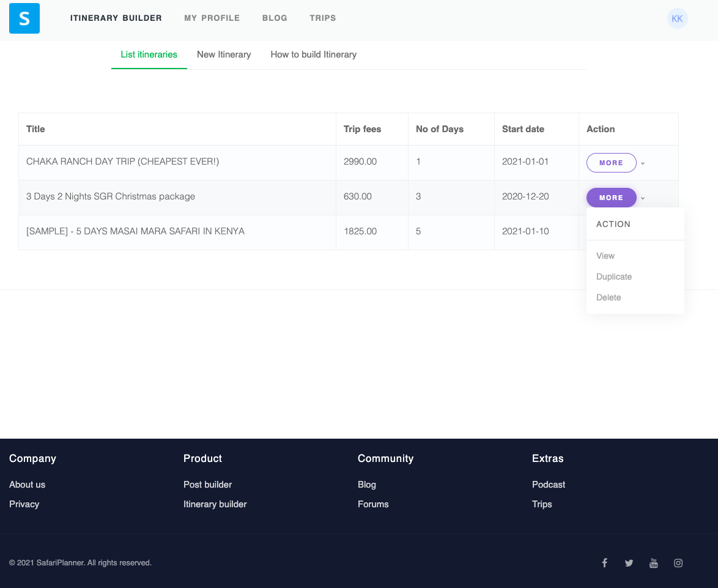Click MORE button for Chaka Ranch trip
This screenshot has width=718, height=588.
[x=612, y=163]
